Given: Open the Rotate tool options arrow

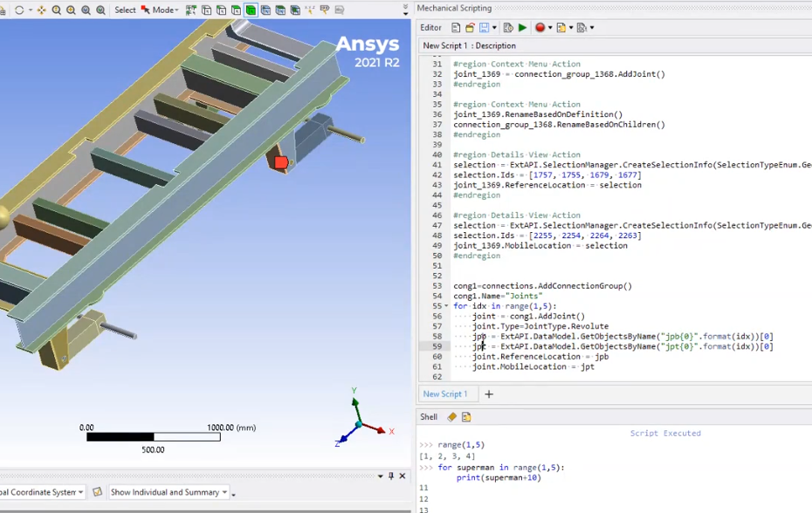Looking at the screenshot, I should point(31,10).
